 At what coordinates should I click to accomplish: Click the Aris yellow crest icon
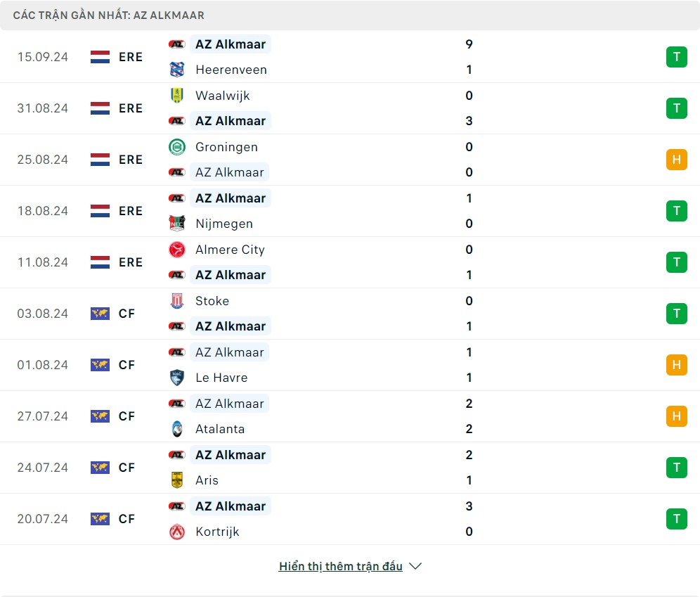[x=176, y=480]
